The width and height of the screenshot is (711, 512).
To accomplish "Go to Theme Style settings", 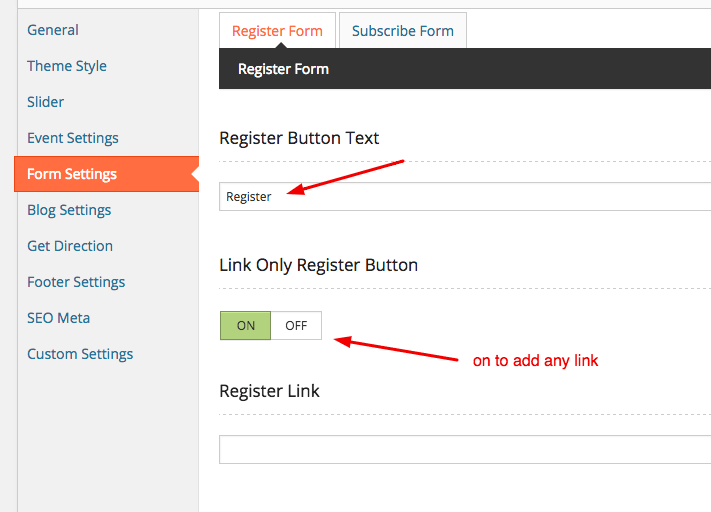I will coord(67,66).
